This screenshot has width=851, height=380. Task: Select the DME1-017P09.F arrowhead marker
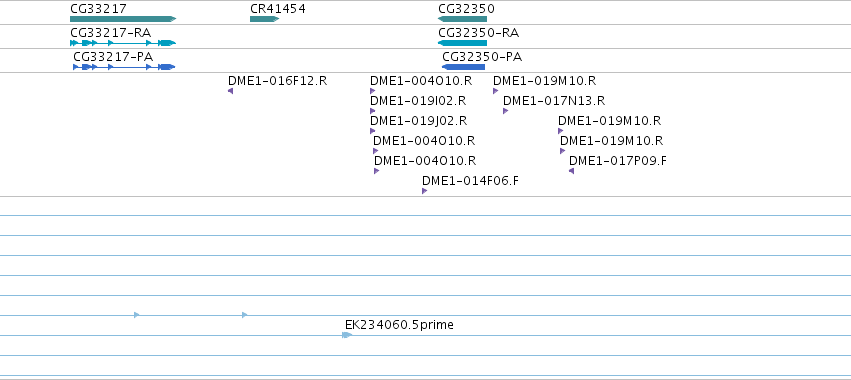(571, 171)
